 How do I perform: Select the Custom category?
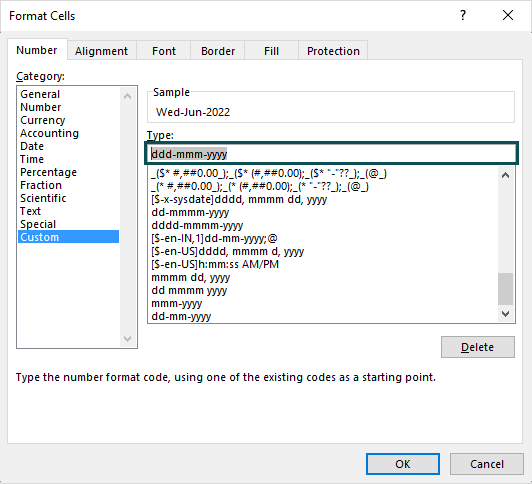coord(69,237)
